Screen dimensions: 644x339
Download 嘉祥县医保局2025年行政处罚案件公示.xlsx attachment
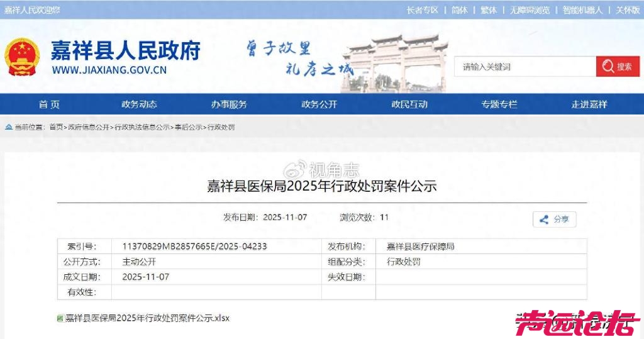pyautogui.click(x=147, y=318)
